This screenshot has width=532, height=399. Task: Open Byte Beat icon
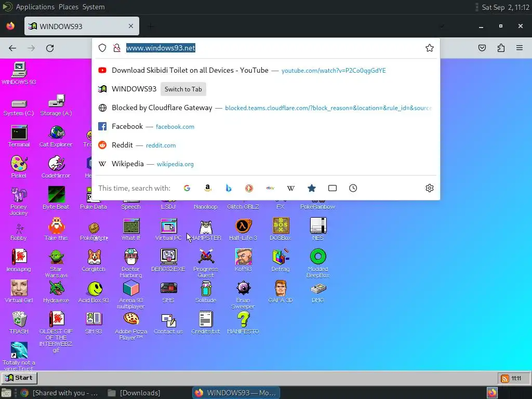coord(56,198)
